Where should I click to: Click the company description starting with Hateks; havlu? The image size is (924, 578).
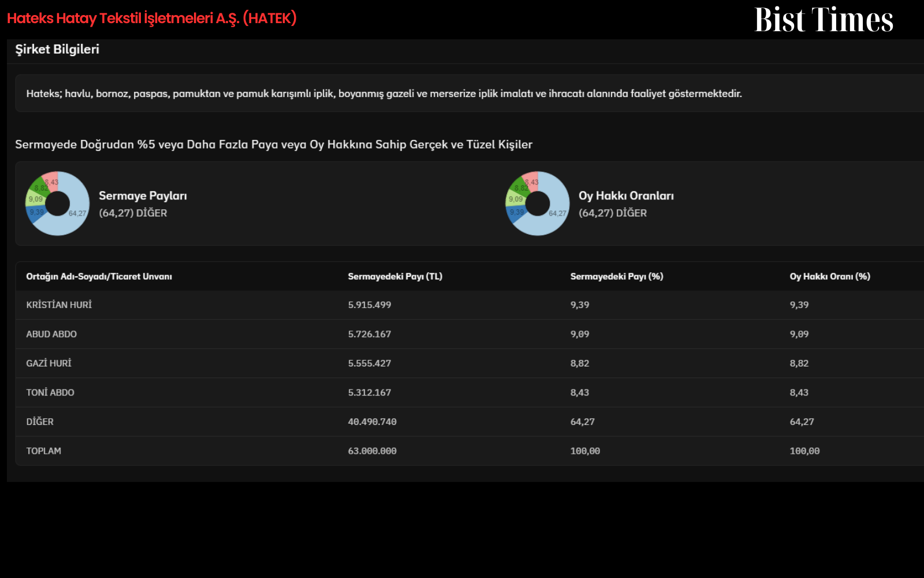coord(384,94)
